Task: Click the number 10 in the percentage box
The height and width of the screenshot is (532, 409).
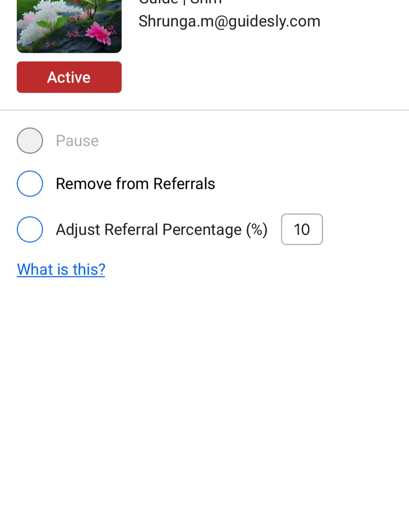Action: pyautogui.click(x=302, y=229)
